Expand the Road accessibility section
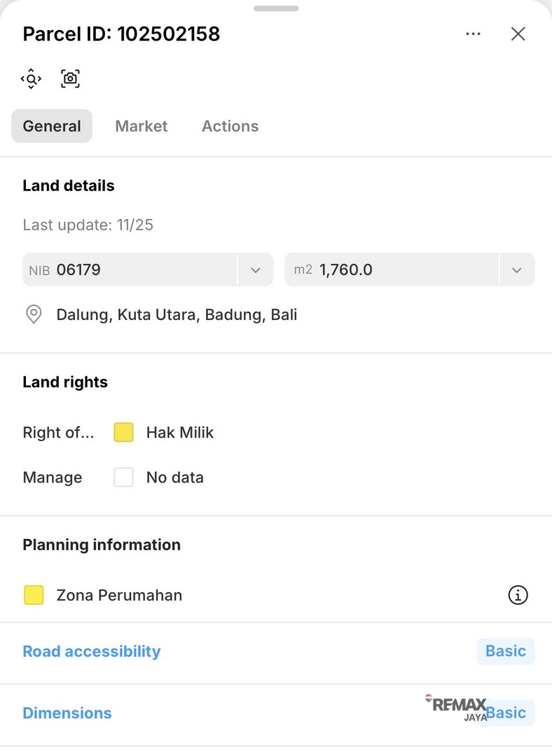552x756 pixels. pos(92,651)
